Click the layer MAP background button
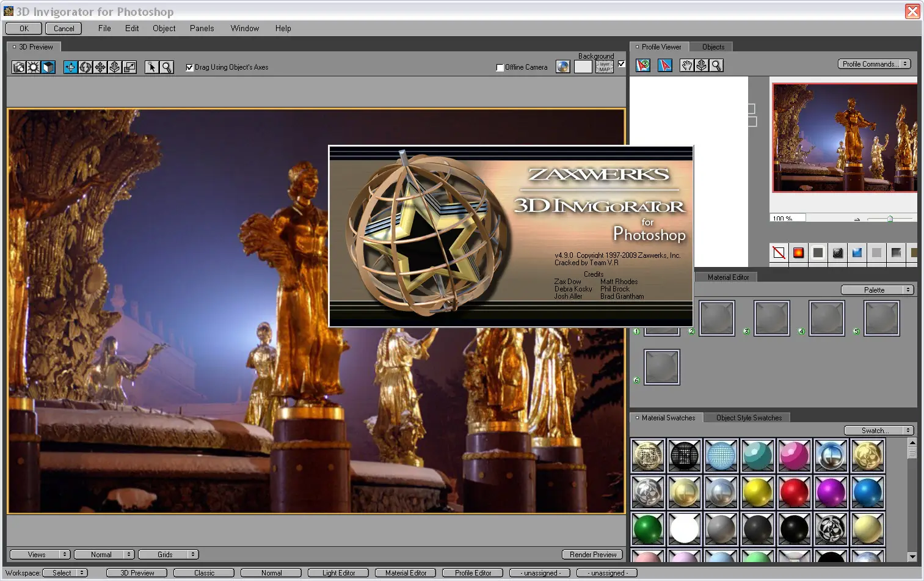 pyautogui.click(x=605, y=67)
